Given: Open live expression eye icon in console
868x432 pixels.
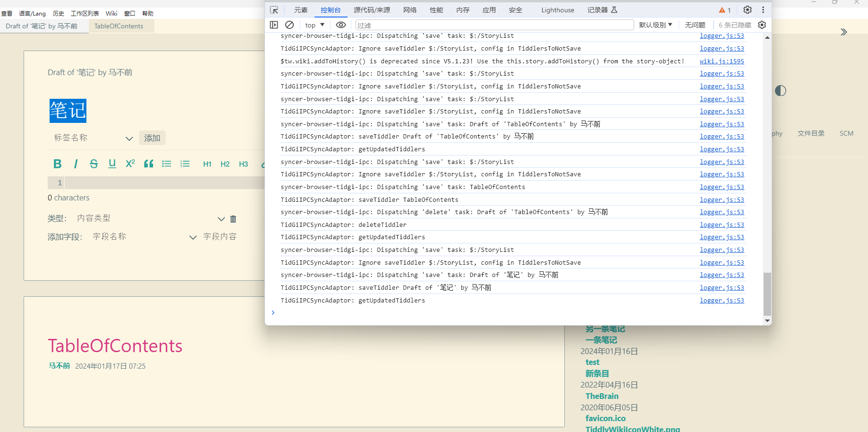Looking at the screenshot, I should [341, 25].
